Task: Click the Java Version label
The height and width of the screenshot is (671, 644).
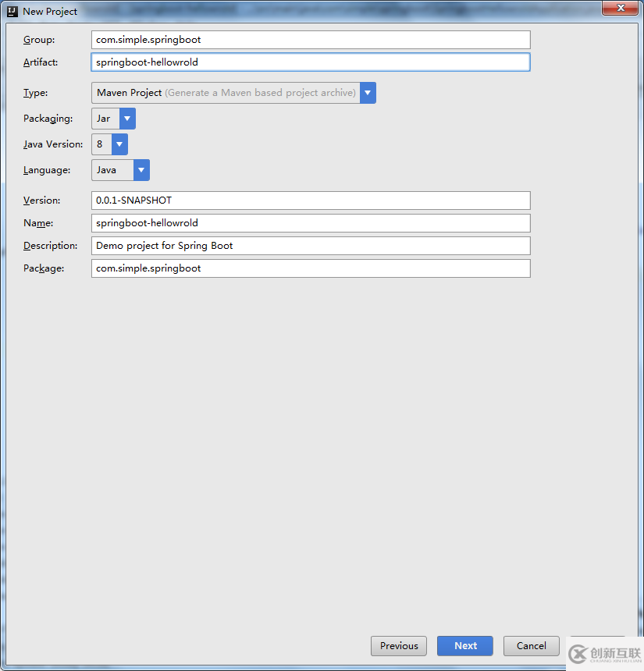Action: [x=53, y=144]
